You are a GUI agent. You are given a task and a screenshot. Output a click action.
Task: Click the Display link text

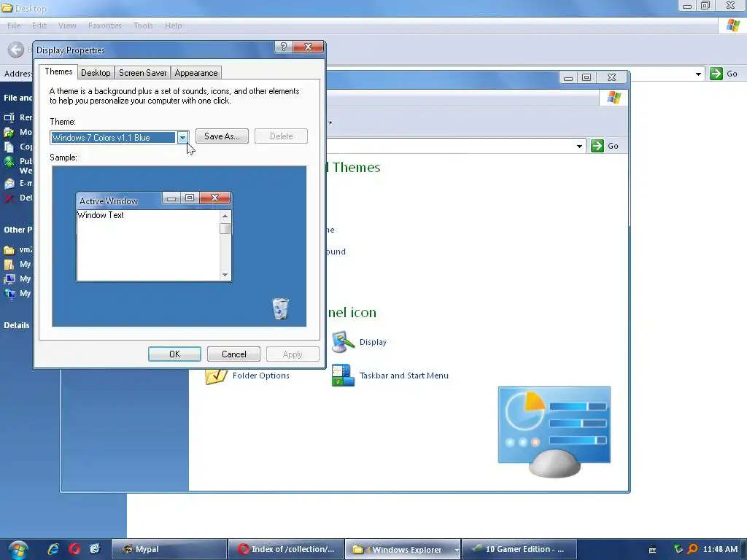point(373,342)
